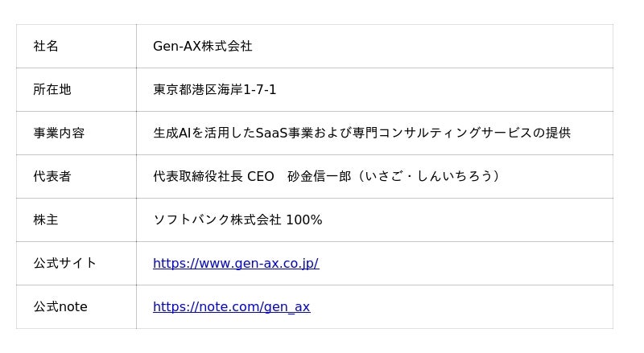Click the 代表者 label cell
The width and height of the screenshot is (644, 353).
click(52, 177)
